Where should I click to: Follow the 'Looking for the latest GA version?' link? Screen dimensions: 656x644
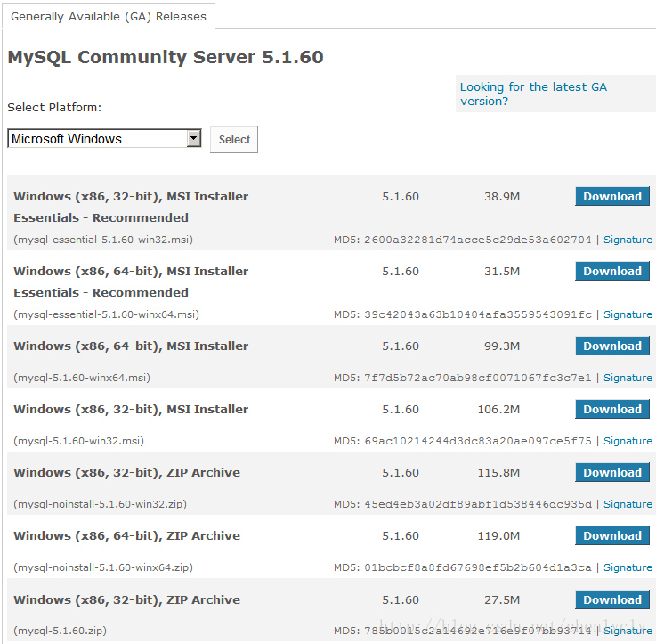(x=533, y=94)
